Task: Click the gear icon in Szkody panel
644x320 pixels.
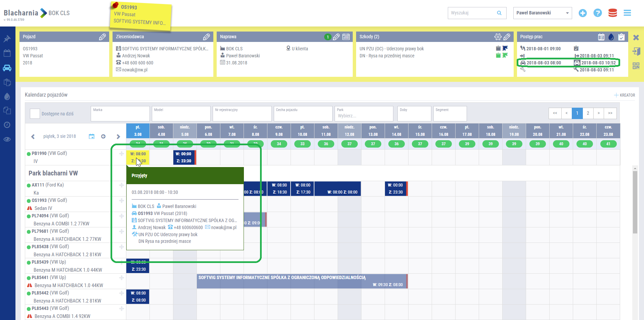Action: point(498,37)
